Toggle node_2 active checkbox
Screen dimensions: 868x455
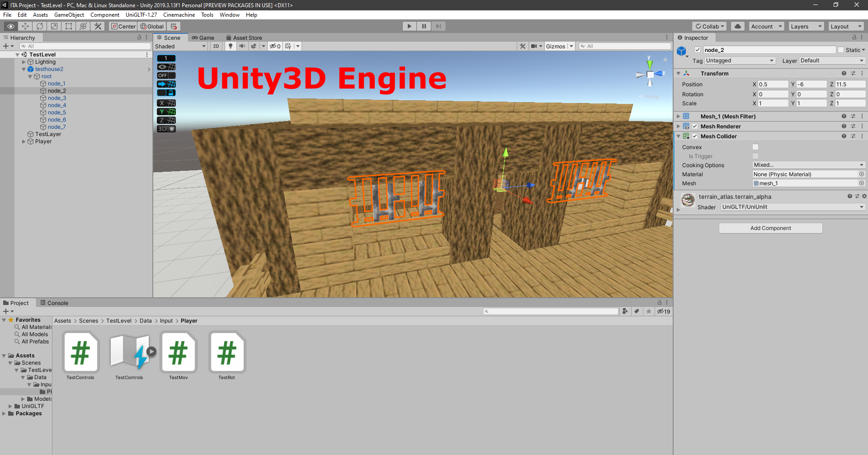pos(698,50)
